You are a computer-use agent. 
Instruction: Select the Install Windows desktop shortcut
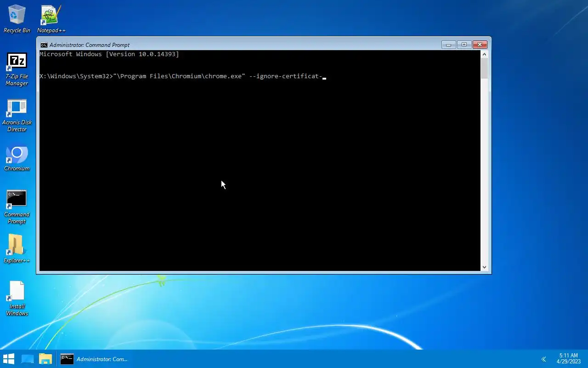pyautogui.click(x=17, y=299)
